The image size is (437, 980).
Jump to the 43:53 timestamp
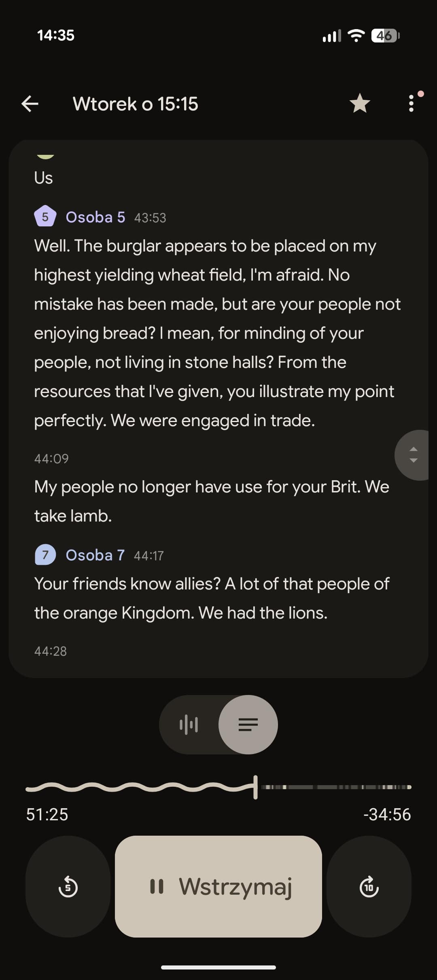point(150,218)
